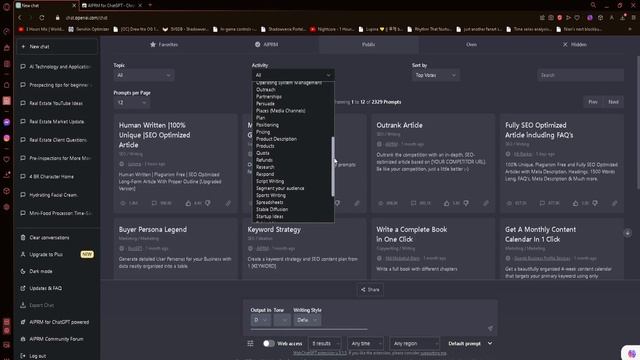The height and width of the screenshot is (360, 640).
Task: Click the Activity list scrollbar
Action: click(333, 166)
